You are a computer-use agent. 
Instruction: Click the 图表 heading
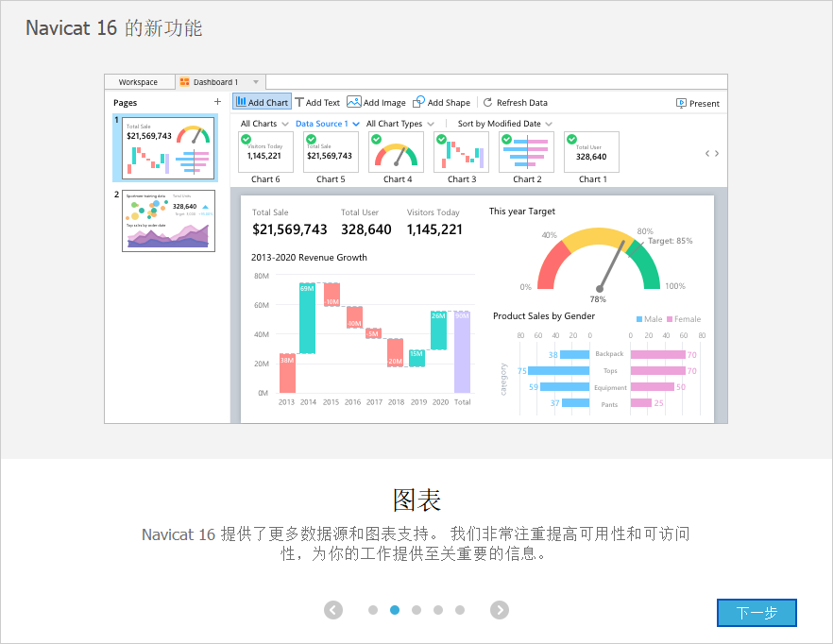(x=417, y=500)
